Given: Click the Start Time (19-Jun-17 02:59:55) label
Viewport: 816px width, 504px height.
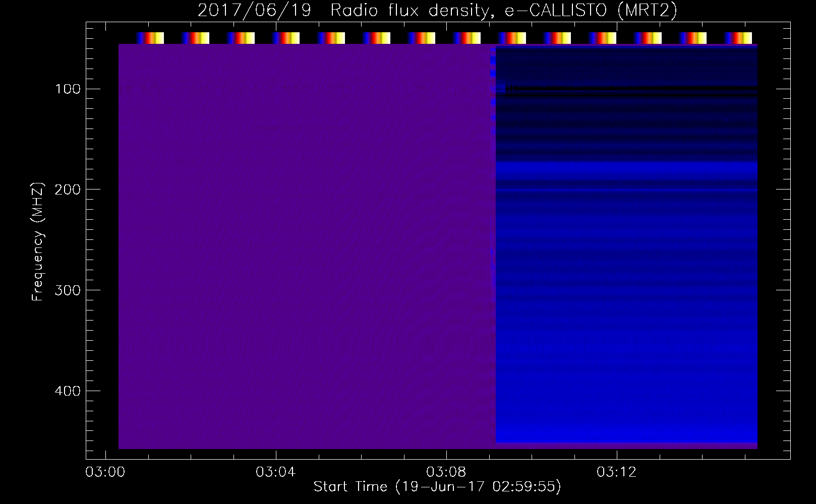Looking at the screenshot, I should 437,486.
